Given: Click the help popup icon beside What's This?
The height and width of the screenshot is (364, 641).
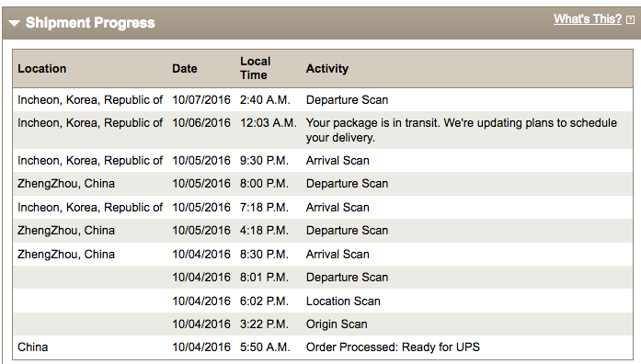Looking at the screenshot, I should [630, 20].
